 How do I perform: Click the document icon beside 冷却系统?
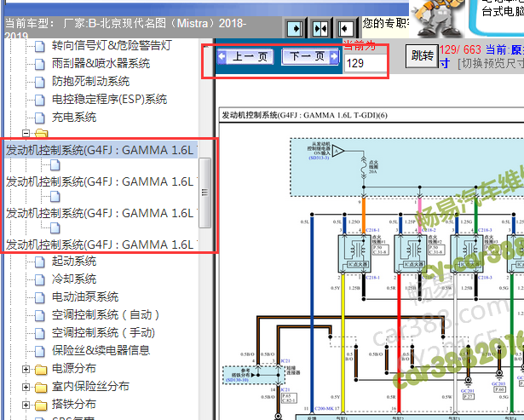point(40,279)
